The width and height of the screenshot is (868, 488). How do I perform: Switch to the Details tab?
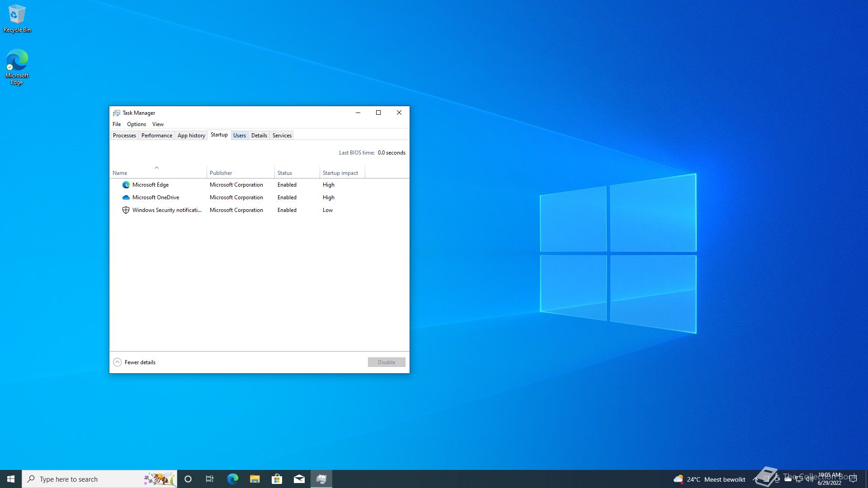pos(259,136)
